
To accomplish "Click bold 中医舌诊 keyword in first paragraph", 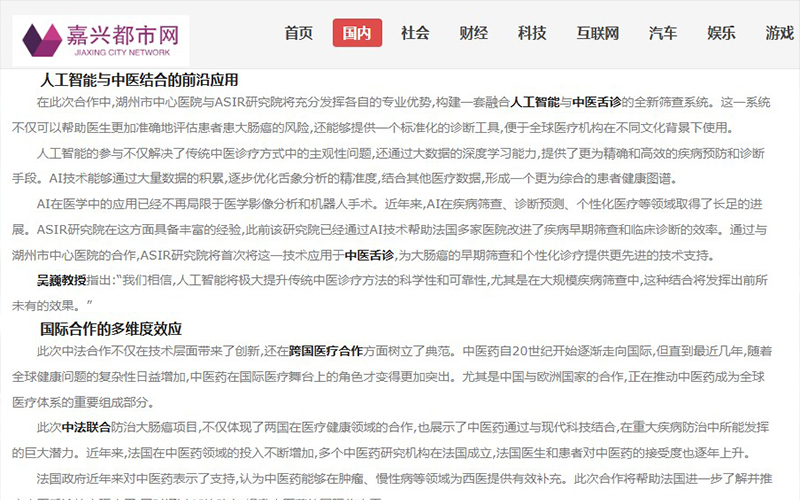I will pos(596,102).
